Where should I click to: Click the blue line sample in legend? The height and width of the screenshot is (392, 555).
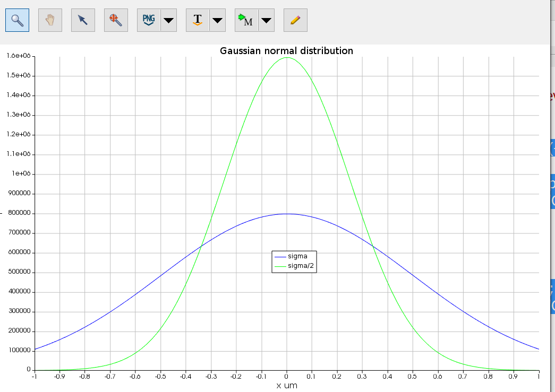click(x=280, y=257)
